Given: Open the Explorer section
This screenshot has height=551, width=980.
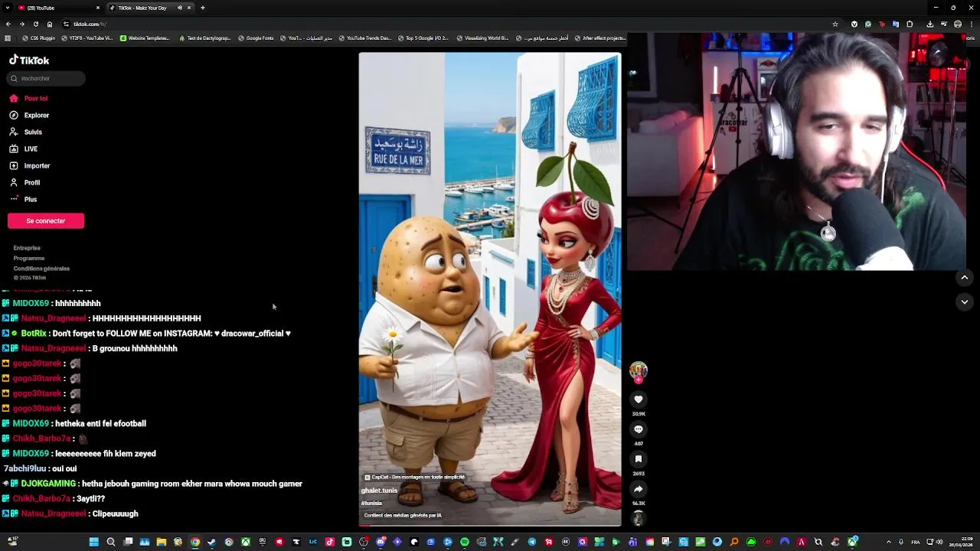Looking at the screenshot, I should click(29, 116).
